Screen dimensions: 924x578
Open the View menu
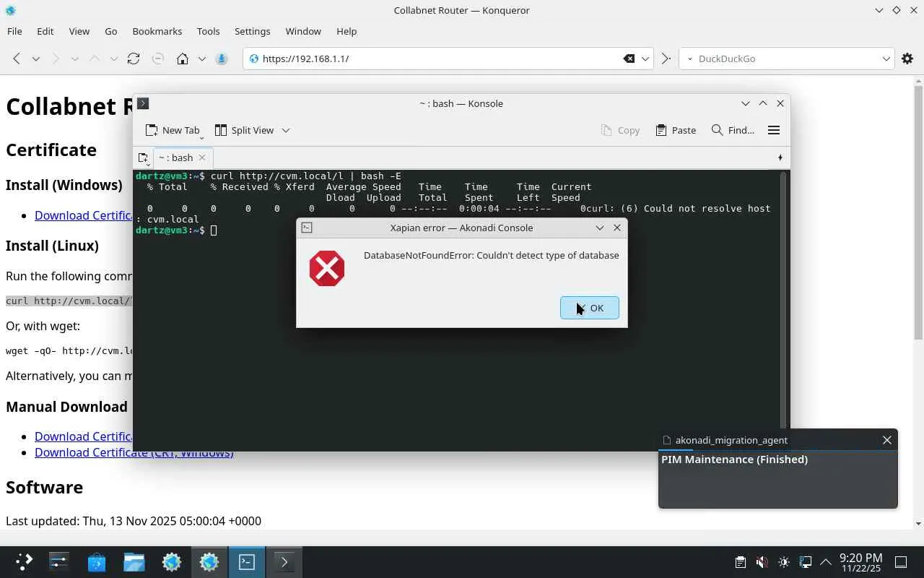[79, 31]
